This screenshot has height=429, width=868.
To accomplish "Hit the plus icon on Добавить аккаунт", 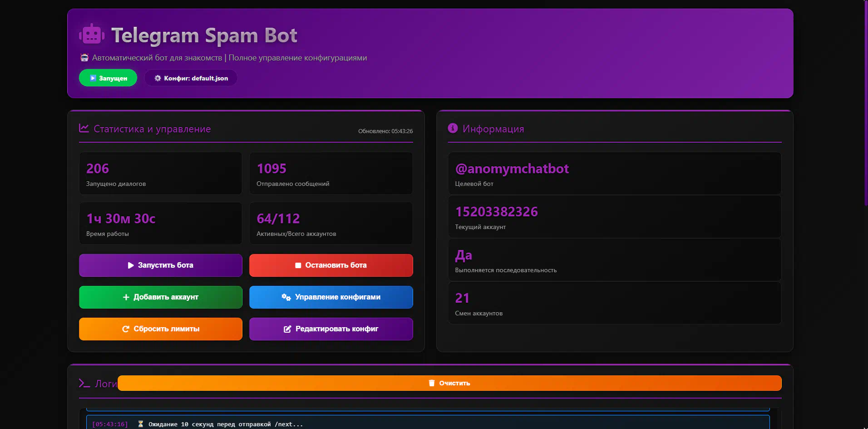I will [126, 297].
